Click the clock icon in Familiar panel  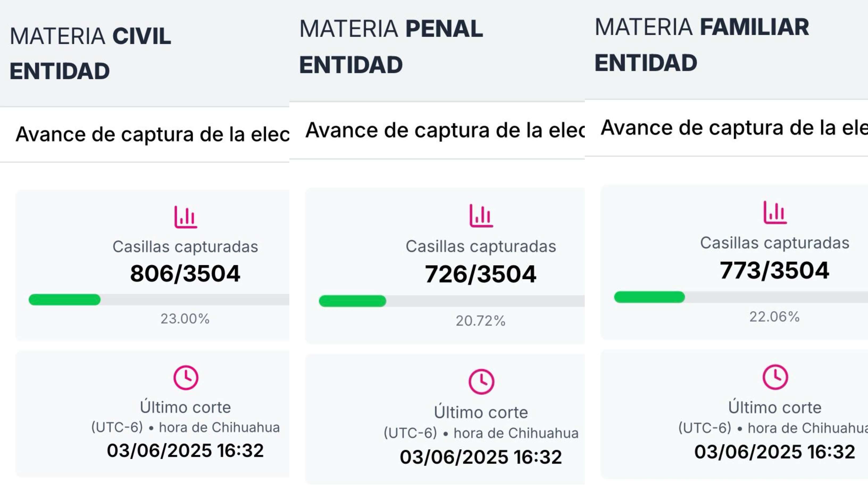(x=775, y=377)
